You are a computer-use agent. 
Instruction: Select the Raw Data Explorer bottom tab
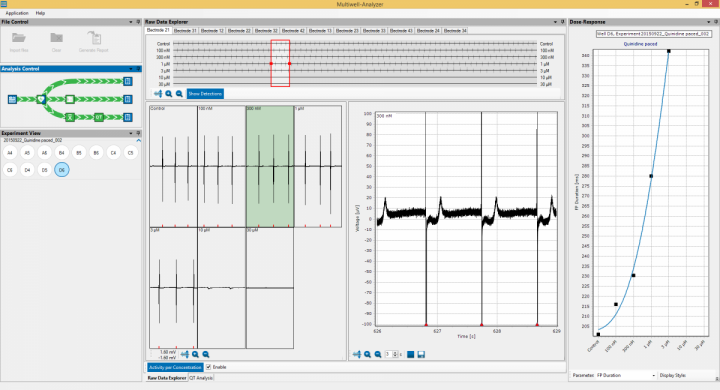[167, 378]
